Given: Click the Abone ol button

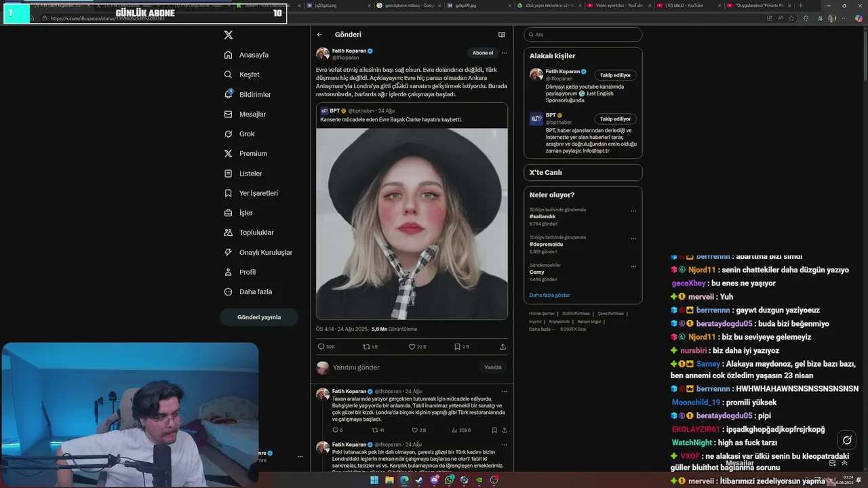Looking at the screenshot, I should pyautogui.click(x=483, y=53).
